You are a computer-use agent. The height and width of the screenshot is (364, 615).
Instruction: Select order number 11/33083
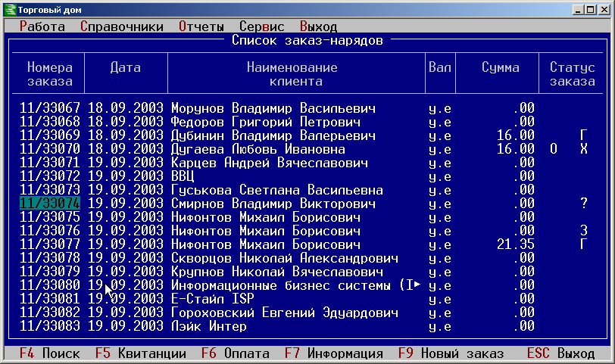(x=50, y=325)
